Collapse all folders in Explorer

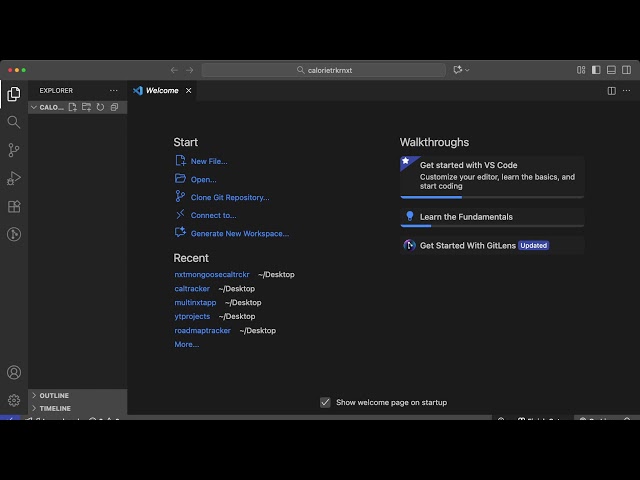pos(114,107)
